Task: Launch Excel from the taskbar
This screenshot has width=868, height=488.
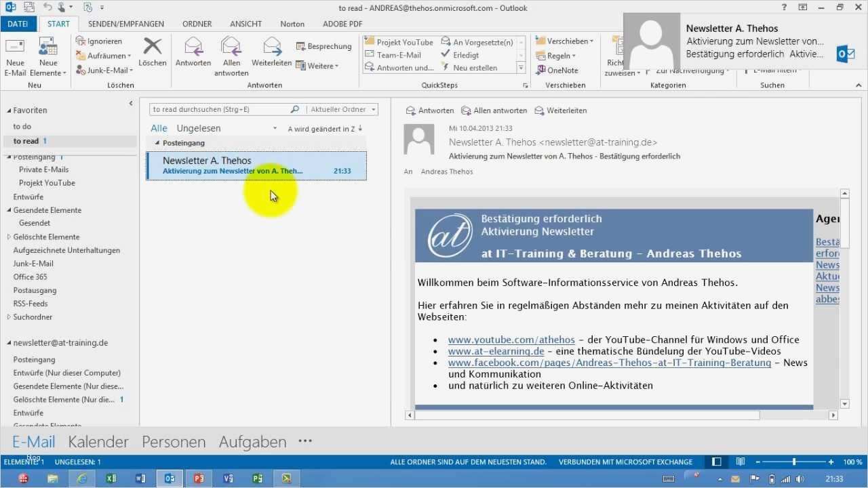Action: tap(111, 479)
